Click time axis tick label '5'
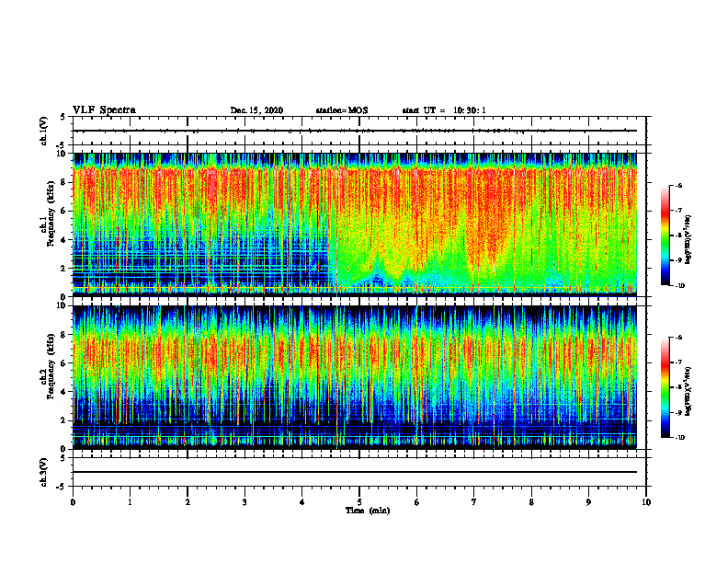 point(359,501)
